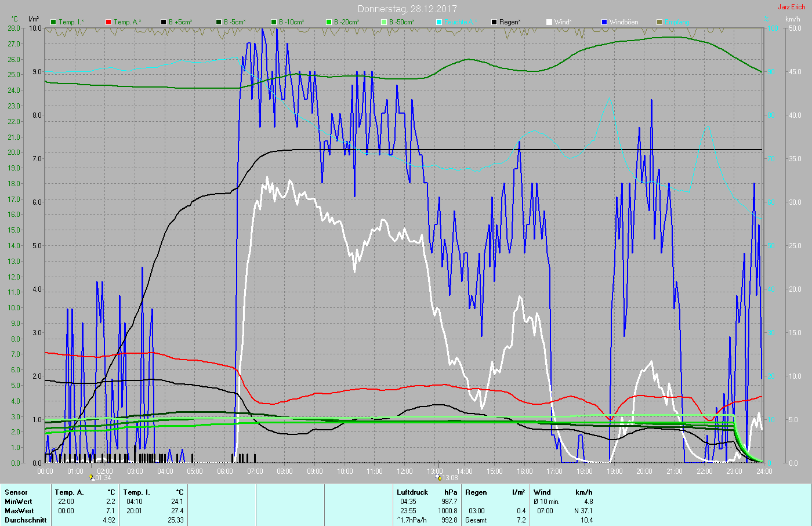Click the Temp. I.* legend label
Image resolution: width=812 pixels, height=526 pixels.
coord(71,22)
